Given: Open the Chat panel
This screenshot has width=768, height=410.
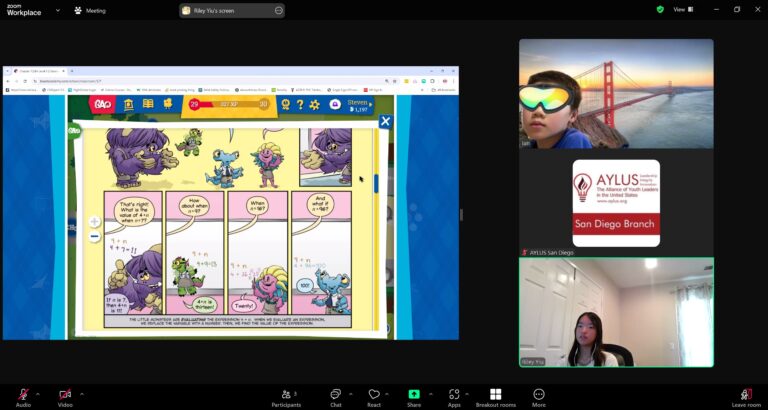Looking at the screenshot, I should (336, 397).
